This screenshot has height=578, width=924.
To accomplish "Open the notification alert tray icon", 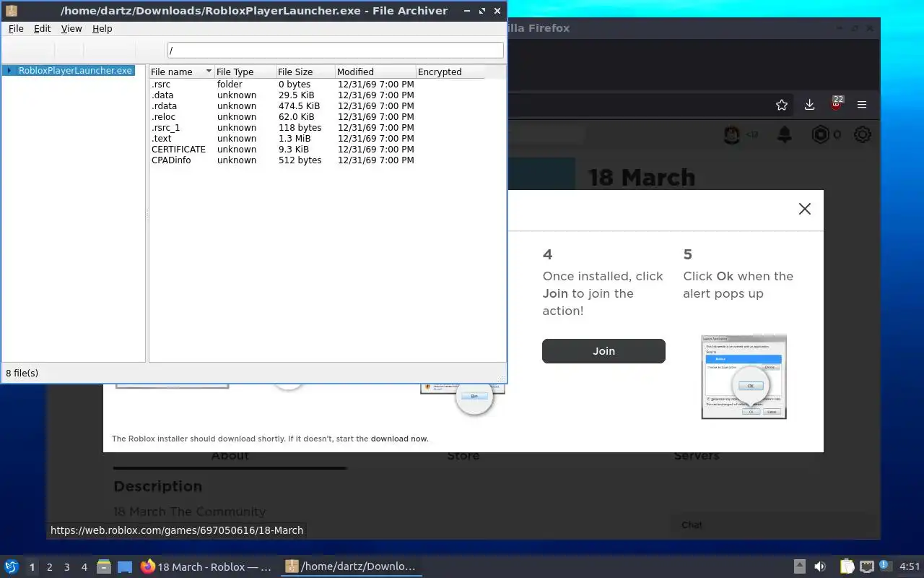I will [886, 566].
